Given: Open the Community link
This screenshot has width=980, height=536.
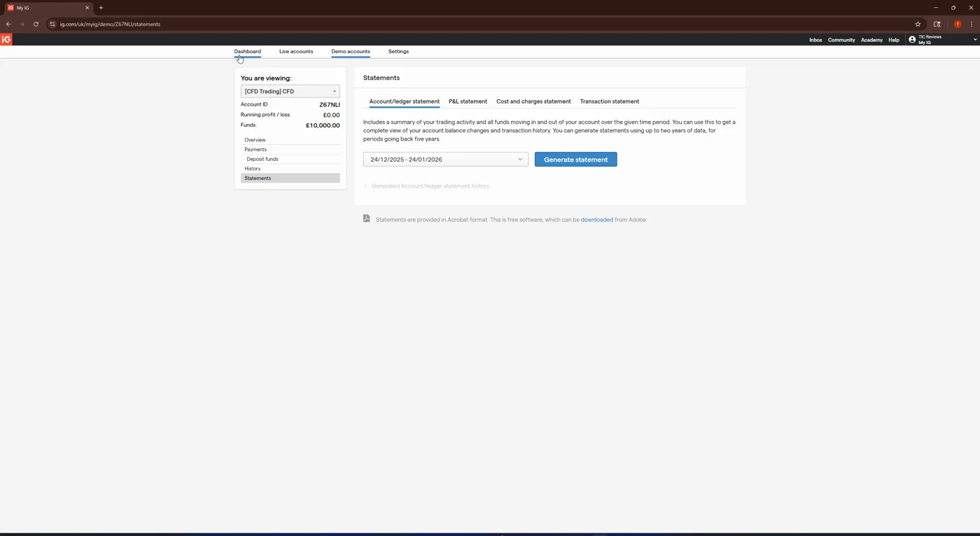Looking at the screenshot, I should coord(841,40).
